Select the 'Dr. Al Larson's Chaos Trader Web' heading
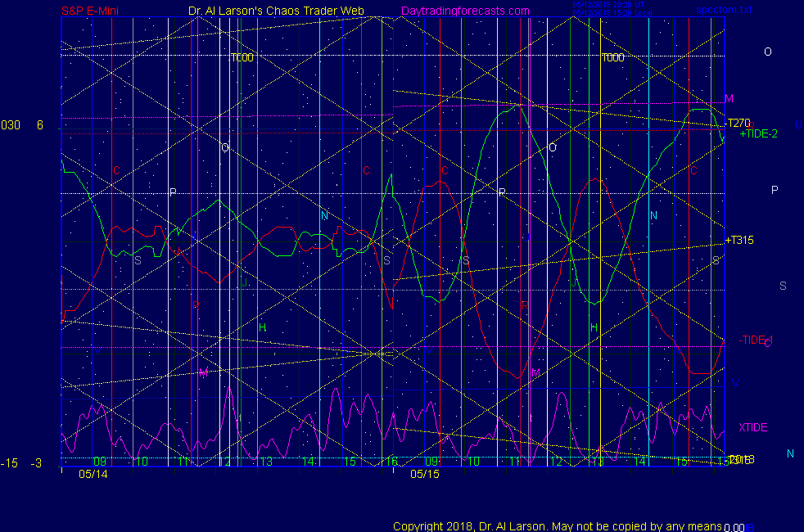 tap(276, 11)
